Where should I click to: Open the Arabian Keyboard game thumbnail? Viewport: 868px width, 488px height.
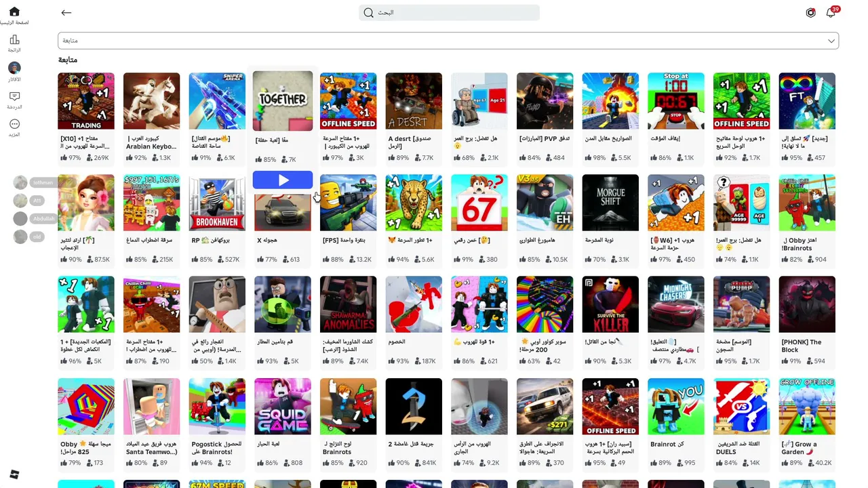151,101
